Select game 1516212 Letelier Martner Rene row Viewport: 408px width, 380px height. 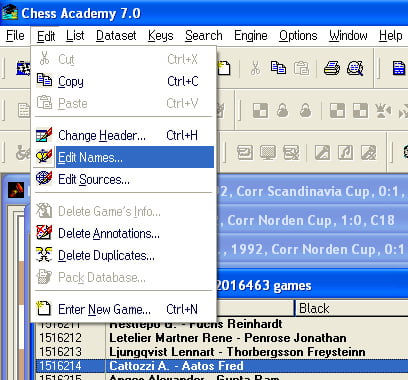tap(222, 338)
